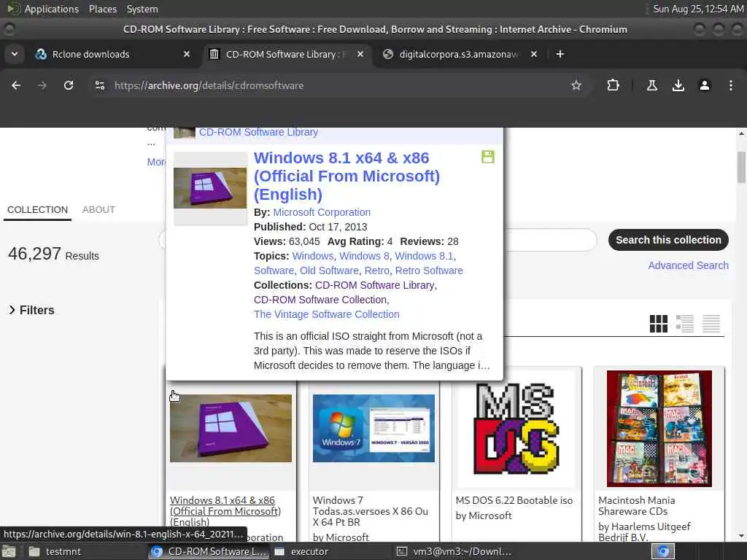Close the digitalcorpora.s3.amazonaws tab
Image resolution: width=747 pixels, height=560 pixels.
coord(533,54)
